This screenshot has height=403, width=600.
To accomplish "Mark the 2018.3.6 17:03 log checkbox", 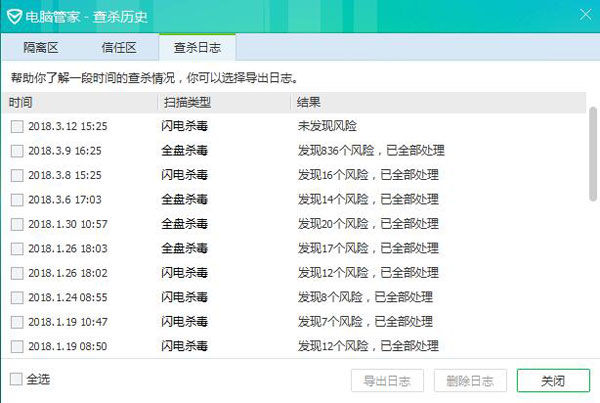I will pyautogui.click(x=16, y=199).
